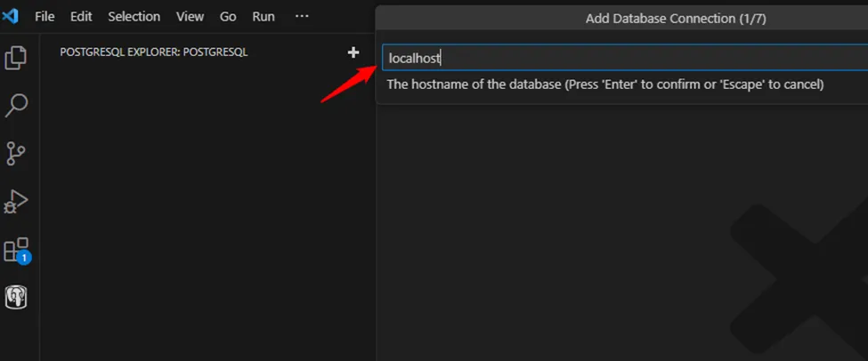Click the plus icon to add connection

click(x=353, y=52)
